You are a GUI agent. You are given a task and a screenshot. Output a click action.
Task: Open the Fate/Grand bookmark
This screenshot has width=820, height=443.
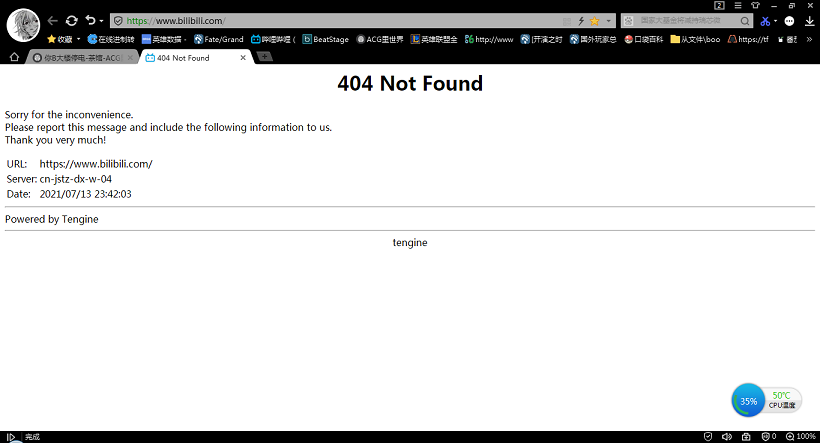pos(219,39)
